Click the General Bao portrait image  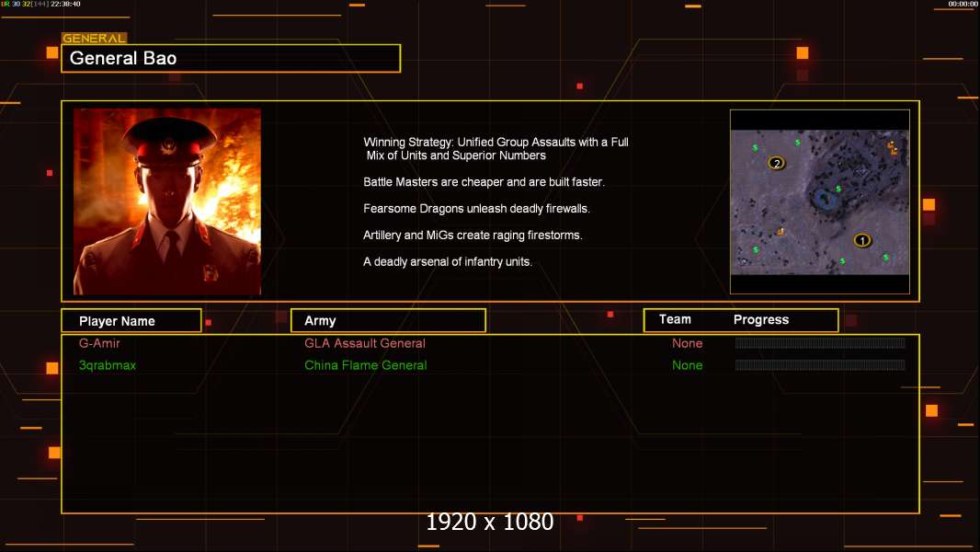click(x=167, y=201)
